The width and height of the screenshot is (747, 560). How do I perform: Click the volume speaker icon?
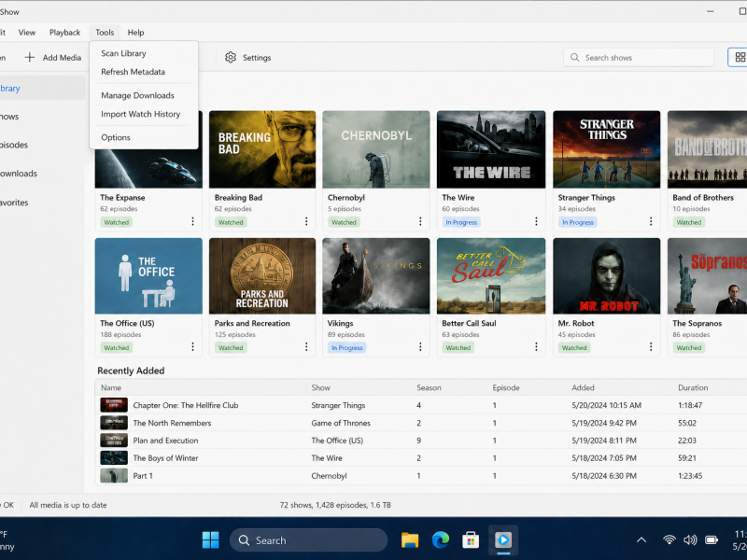coord(690,540)
